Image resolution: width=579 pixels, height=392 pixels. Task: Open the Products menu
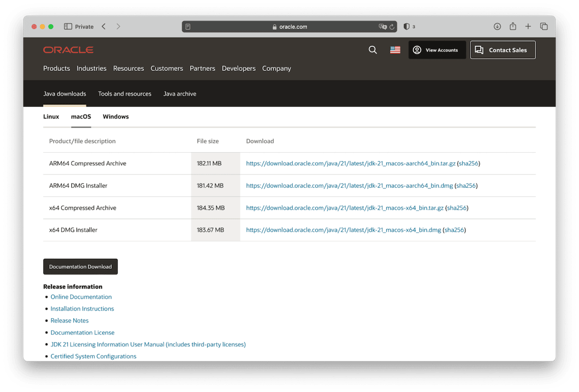(56, 68)
